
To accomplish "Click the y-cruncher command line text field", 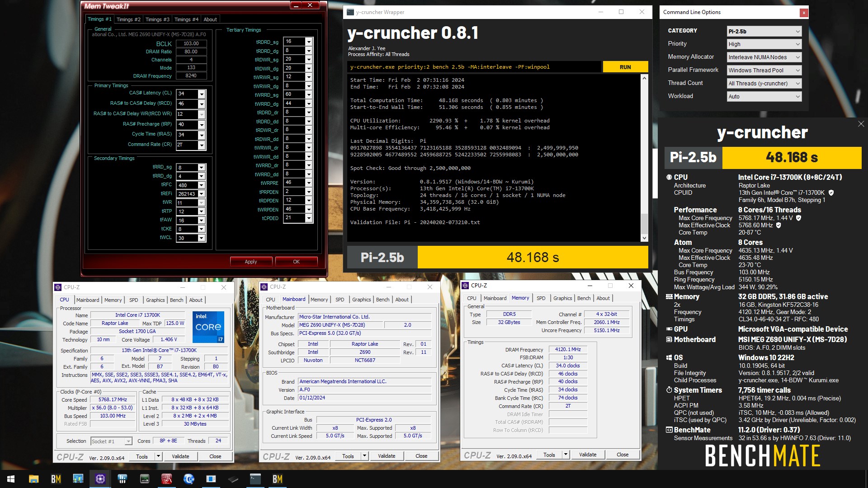I will pos(475,67).
